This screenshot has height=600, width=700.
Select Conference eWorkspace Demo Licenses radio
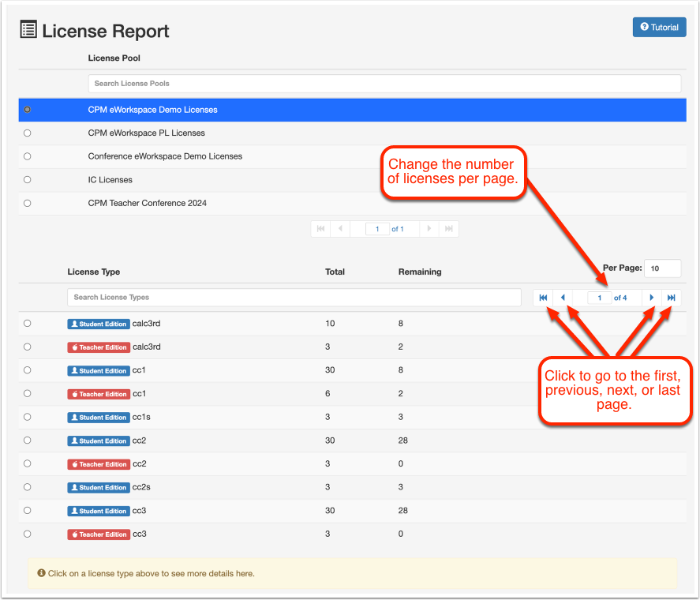[28, 156]
